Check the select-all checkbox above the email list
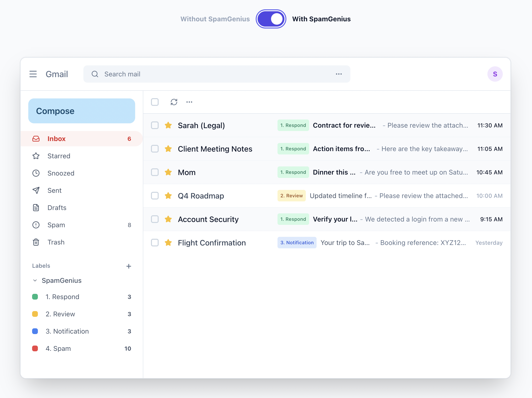 155,102
